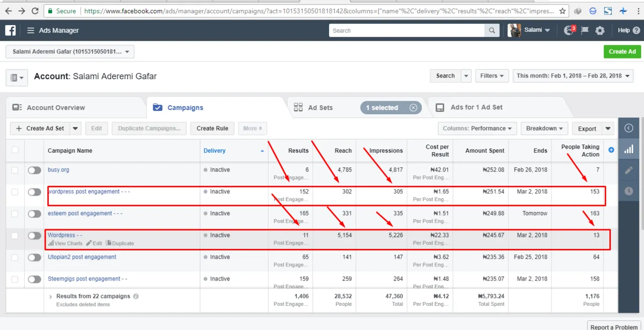Focus the top Search input field
The width and height of the screenshot is (644, 330).
pos(407,31)
